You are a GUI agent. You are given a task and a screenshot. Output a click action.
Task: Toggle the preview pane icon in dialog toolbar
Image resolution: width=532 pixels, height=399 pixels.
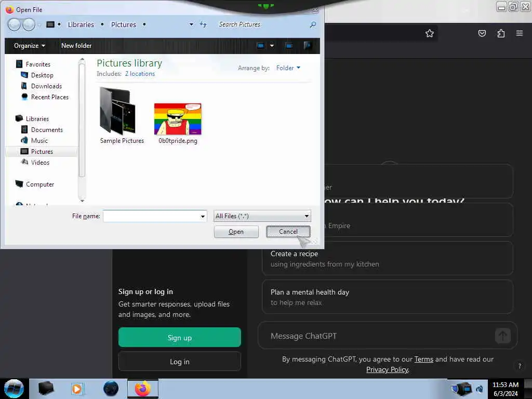coord(289,46)
